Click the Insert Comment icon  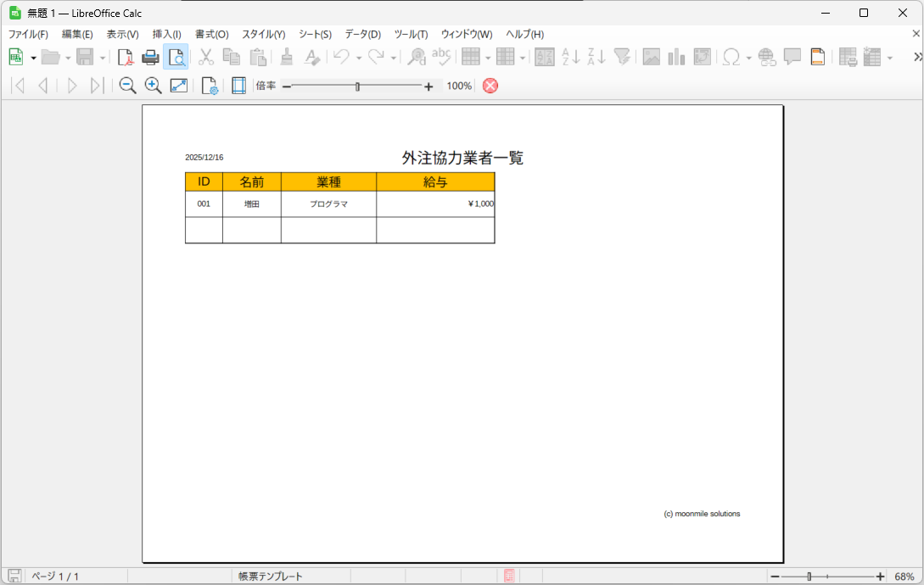tap(792, 57)
